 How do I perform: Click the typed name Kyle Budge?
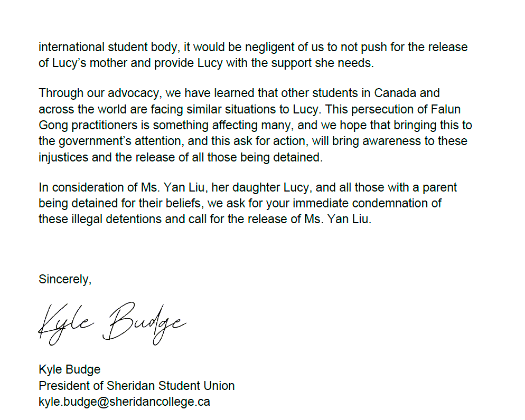[x=69, y=369]
